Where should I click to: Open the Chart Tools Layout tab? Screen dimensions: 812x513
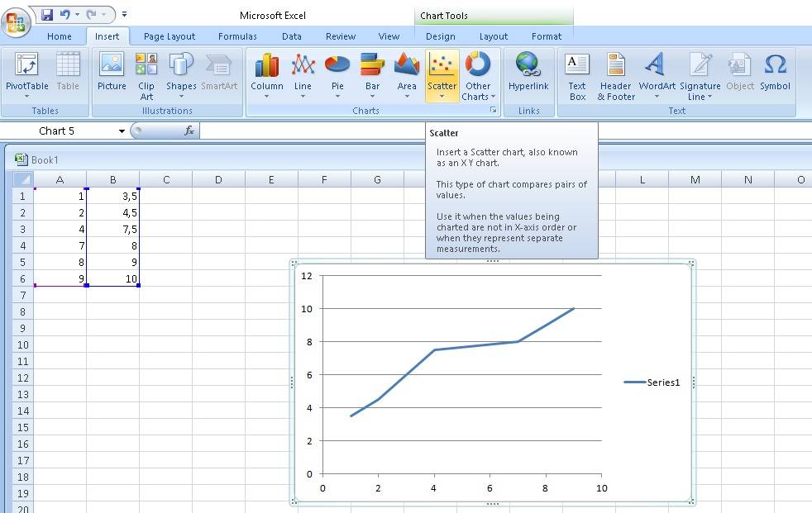pyautogui.click(x=494, y=36)
